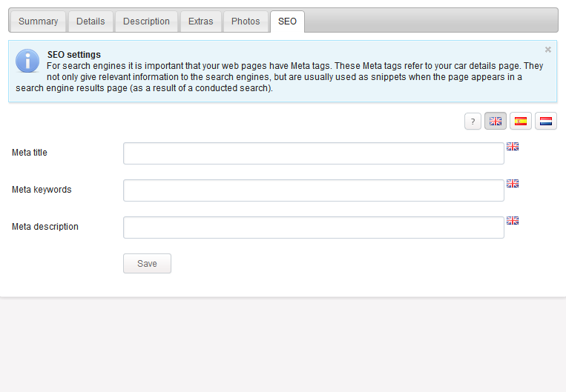Viewport: 566px width, 392px height.
Task: Switch to the Spanish flag language
Action: [x=521, y=122]
